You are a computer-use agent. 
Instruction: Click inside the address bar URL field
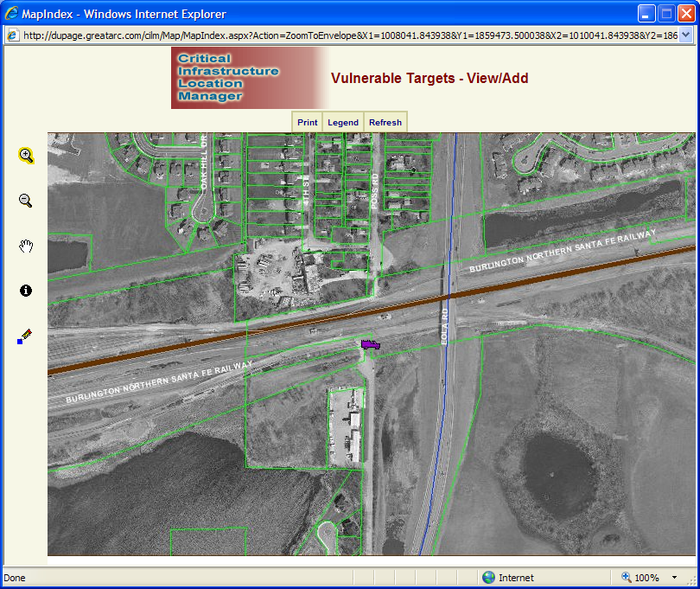[x=346, y=35]
